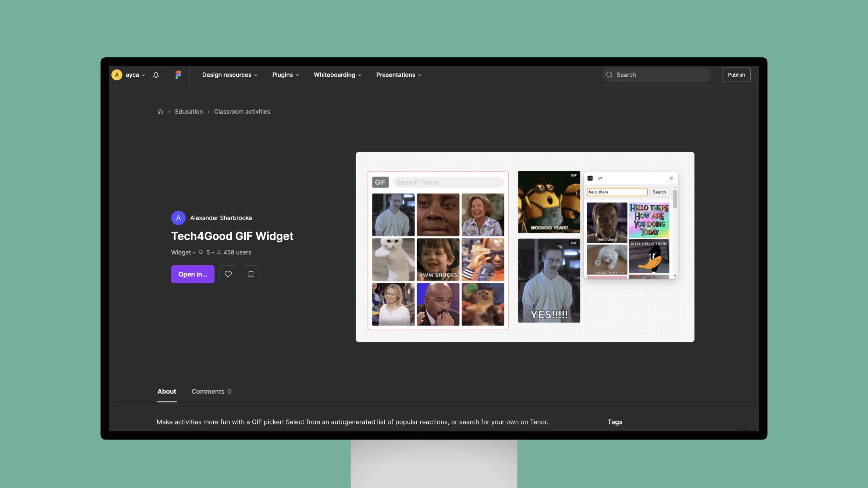Image resolution: width=868 pixels, height=488 pixels.
Task: Click the Publish button
Action: point(736,75)
